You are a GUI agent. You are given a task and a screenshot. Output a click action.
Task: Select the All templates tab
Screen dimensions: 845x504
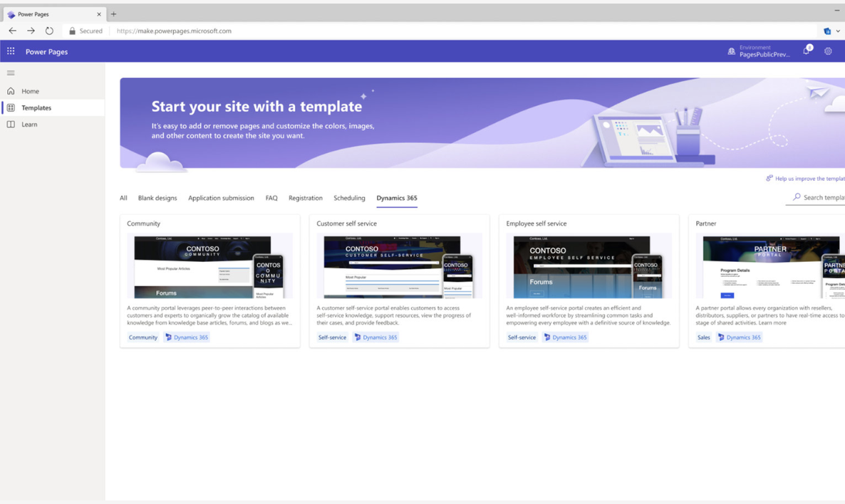click(123, 198)
